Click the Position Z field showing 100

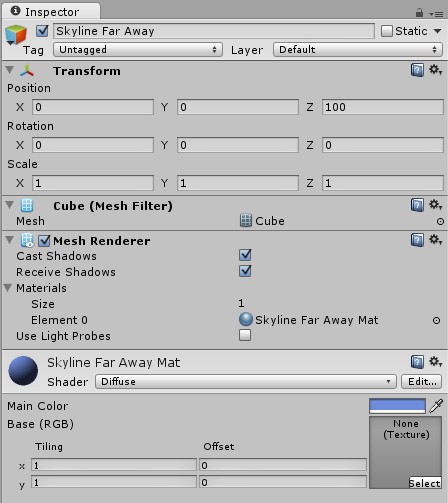click(x=383, y=107)
